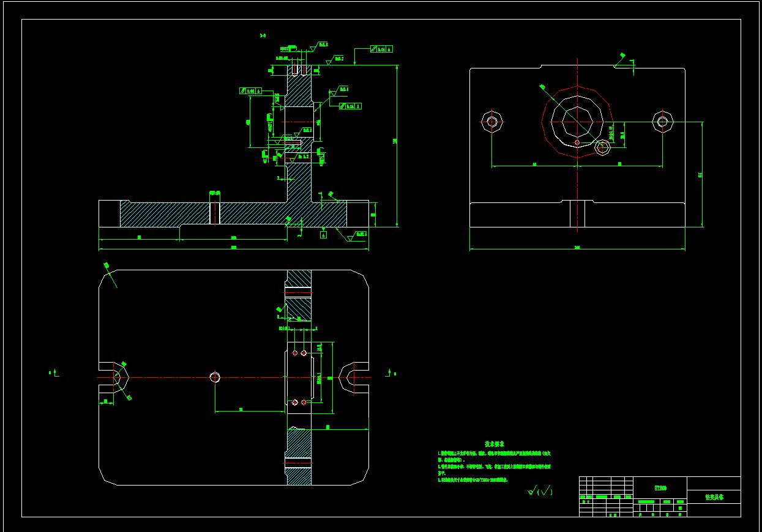Select the large red polygon around central bore

click(578, 122)
